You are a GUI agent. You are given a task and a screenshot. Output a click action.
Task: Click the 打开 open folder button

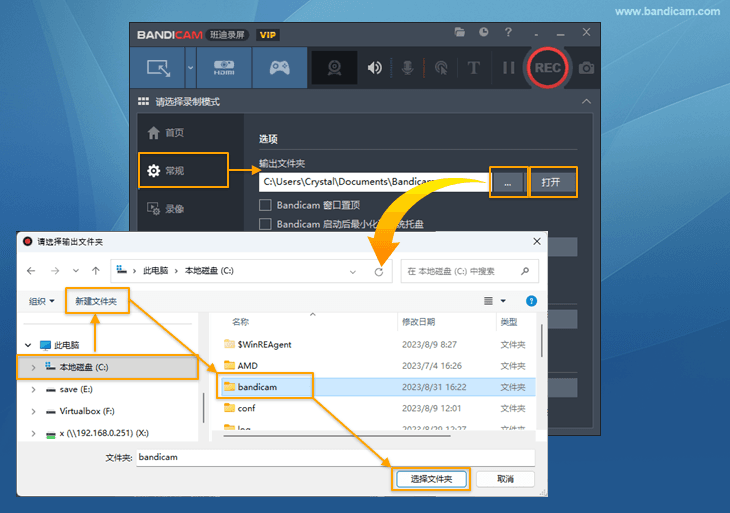[x=551, y=182]
